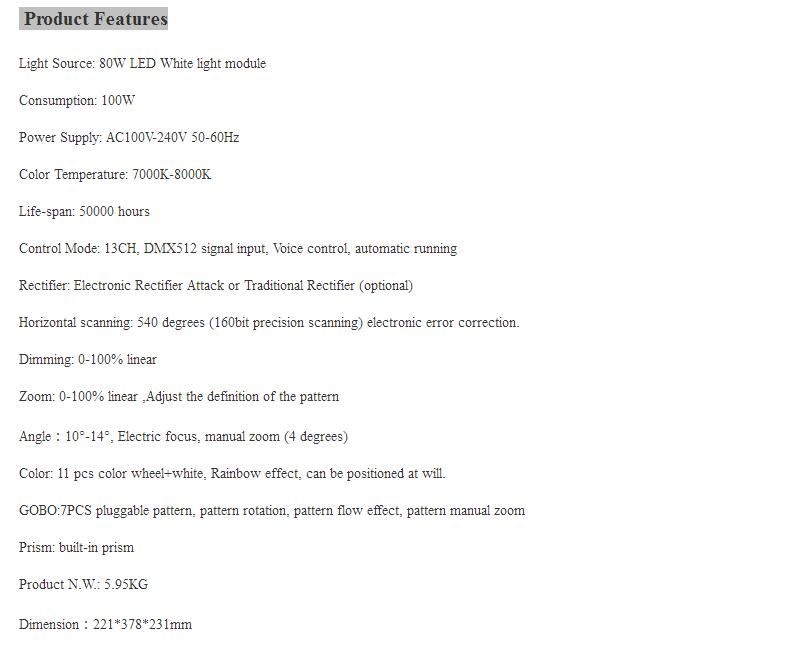This screenshot has height=650, width=797.
Task: Click the Horizontal scanning 540 degrees line
Action: pyautogui.click(x=269, y=323)
